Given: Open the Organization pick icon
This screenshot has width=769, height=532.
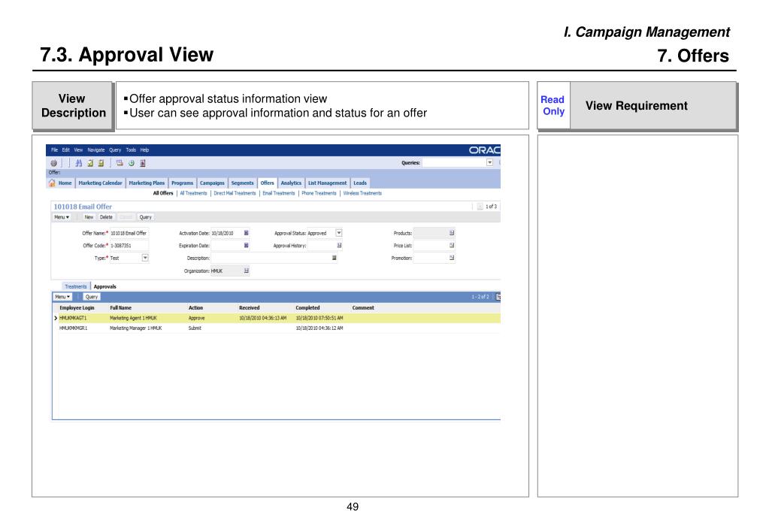Looking at the screenshot, I should tap(247, 271).
